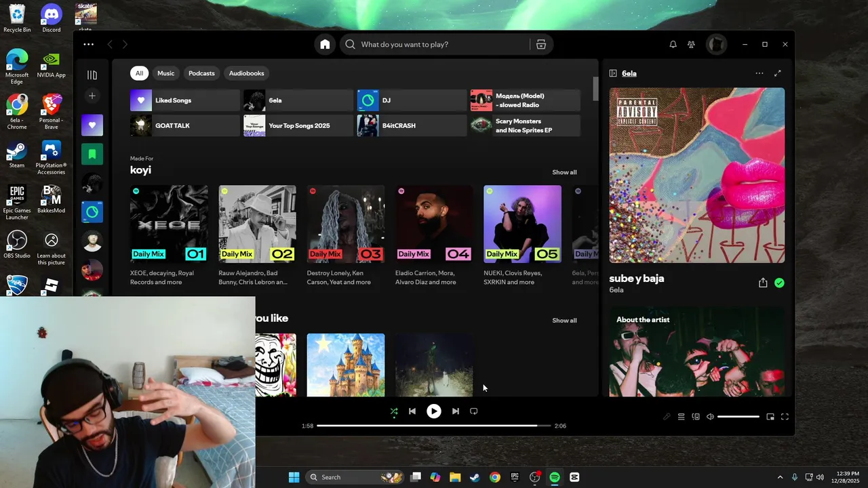
Task: Toggle shuffle in the player bar
Action: tap(394, 411)
